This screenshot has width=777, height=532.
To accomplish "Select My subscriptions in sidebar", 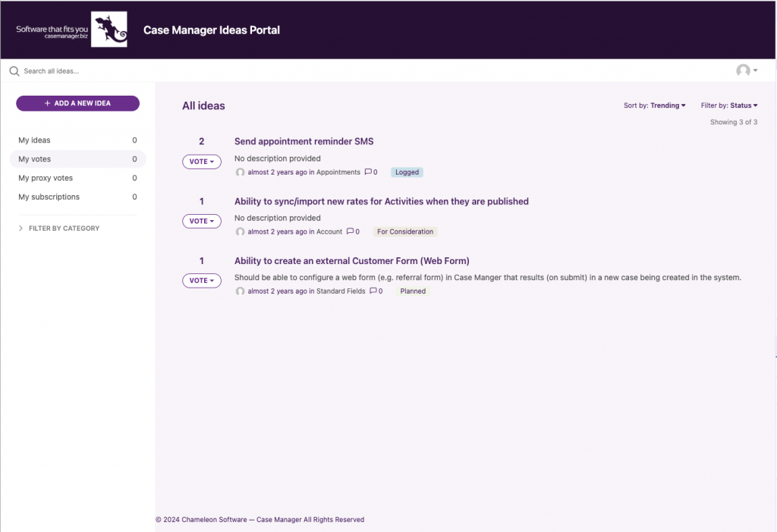I will 78,197.
